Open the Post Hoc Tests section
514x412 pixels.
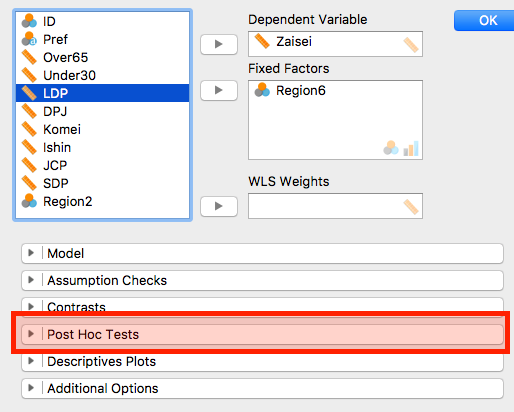pos(262,334)
